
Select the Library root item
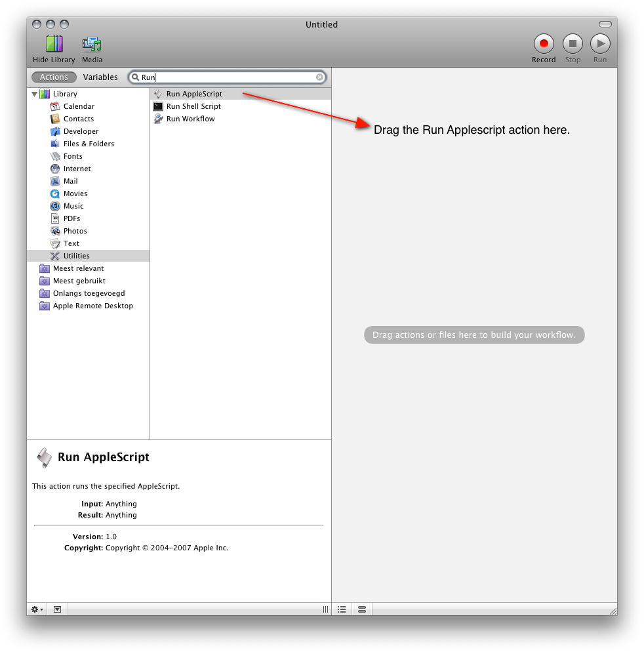[65, 94]
